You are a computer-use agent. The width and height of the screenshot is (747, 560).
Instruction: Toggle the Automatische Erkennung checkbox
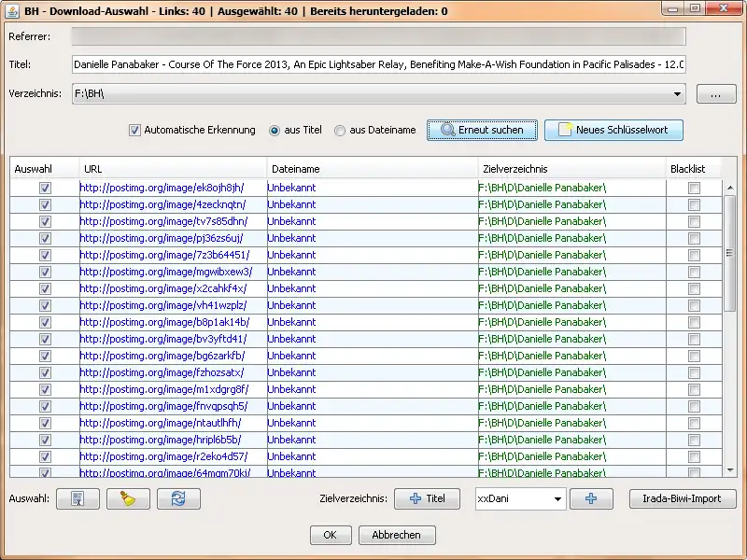(x=134, y=130)
